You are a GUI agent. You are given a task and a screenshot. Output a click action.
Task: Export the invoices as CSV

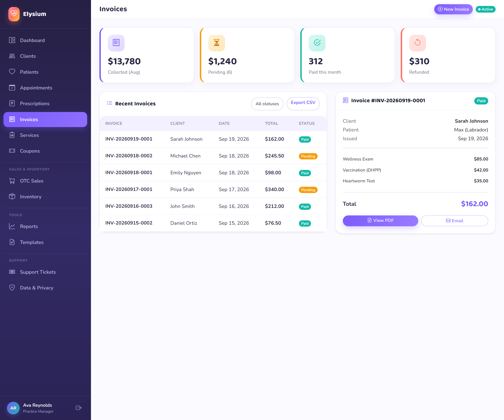[x=303, y=104]
